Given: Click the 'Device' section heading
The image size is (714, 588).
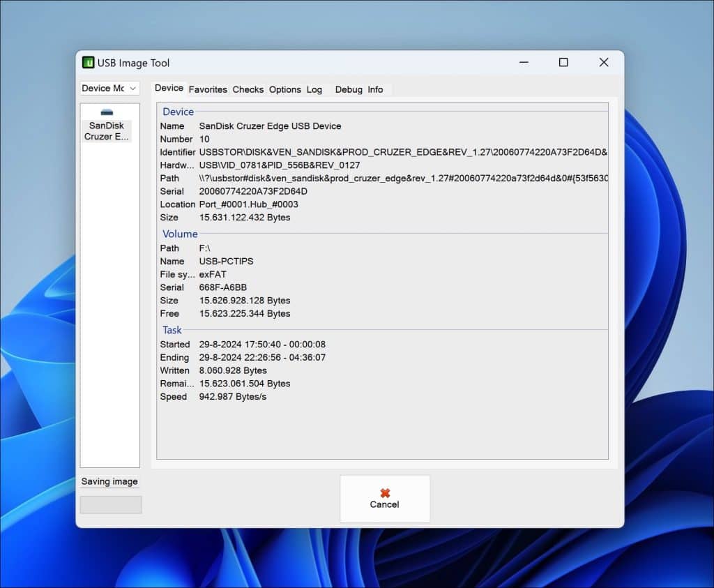Looking at the screenshot, I should (x=178, y=112).
